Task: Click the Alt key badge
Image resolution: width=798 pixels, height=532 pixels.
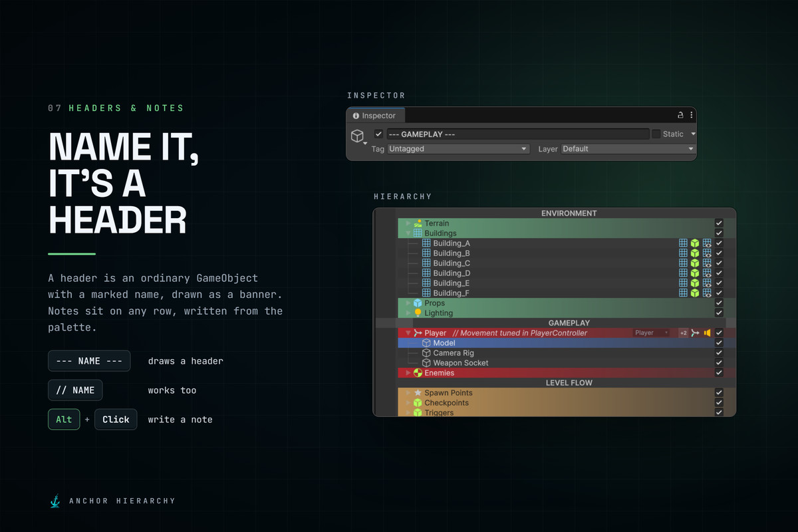Action: 64,420
